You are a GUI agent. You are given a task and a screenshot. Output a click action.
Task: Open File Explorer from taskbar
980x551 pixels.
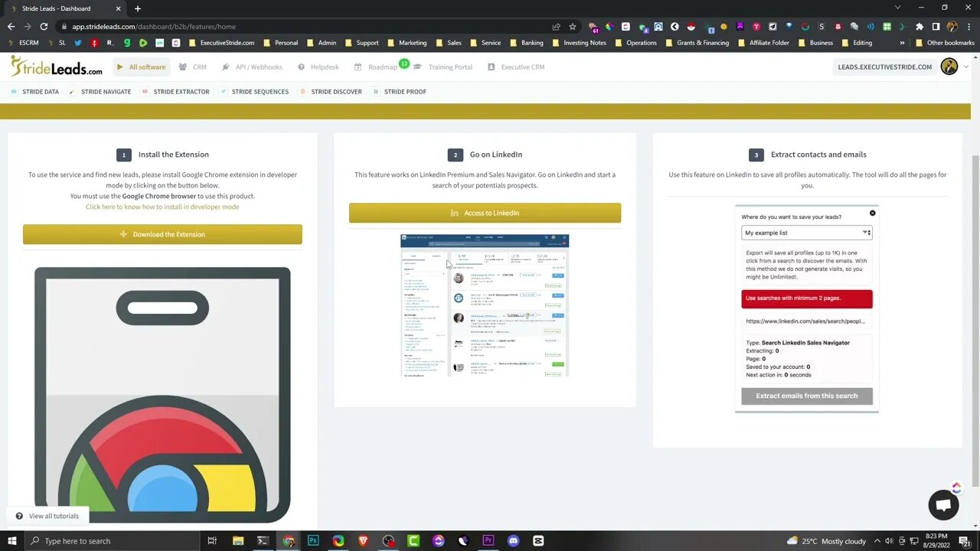coord(237,541)
